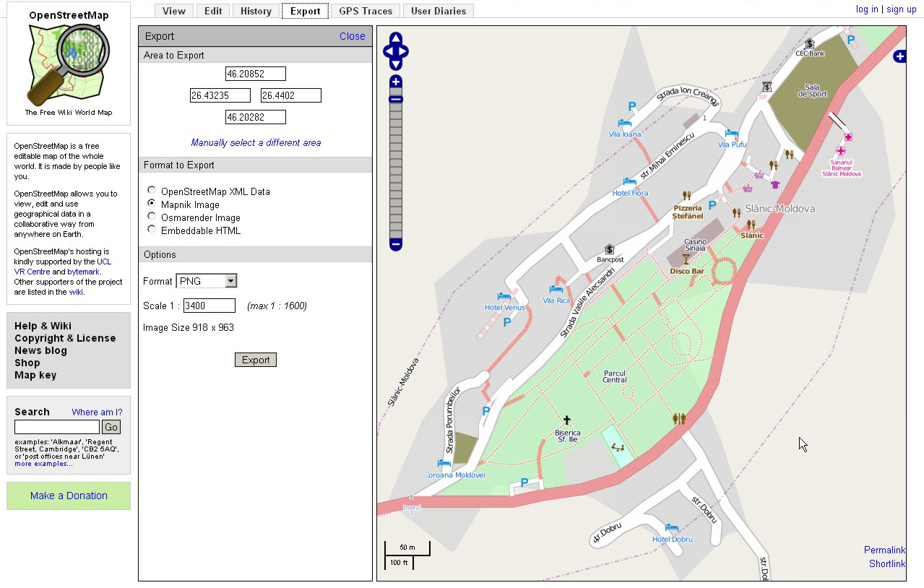The height and width of the screenshot is (588, 924).
Task: Pan the map down with bottom arrow
Action: tap(396, 65)
